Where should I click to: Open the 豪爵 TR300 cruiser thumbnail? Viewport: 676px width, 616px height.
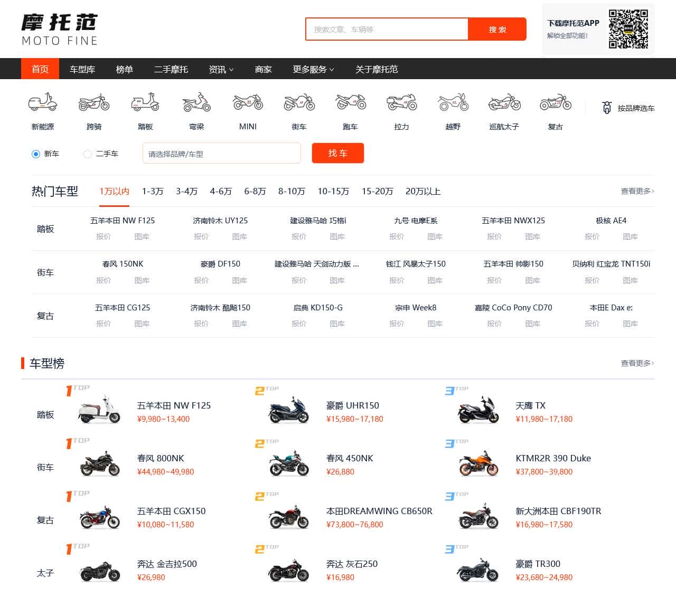pos(478,570)
